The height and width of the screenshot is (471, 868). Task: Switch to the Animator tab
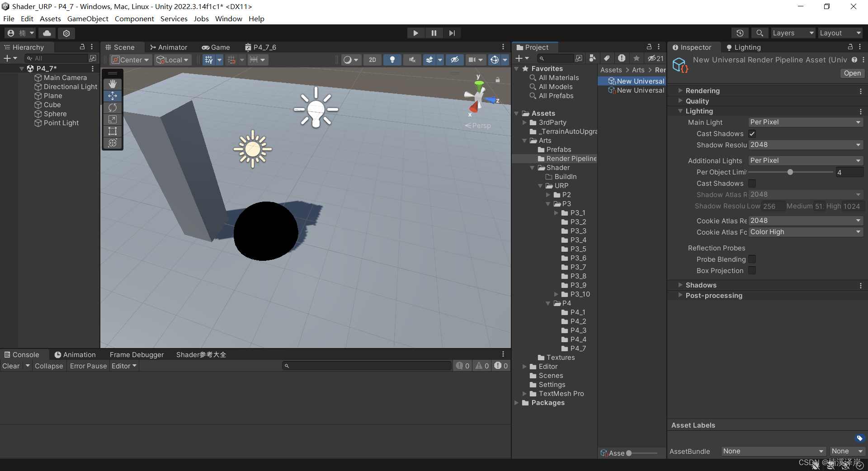coord(169,47)
